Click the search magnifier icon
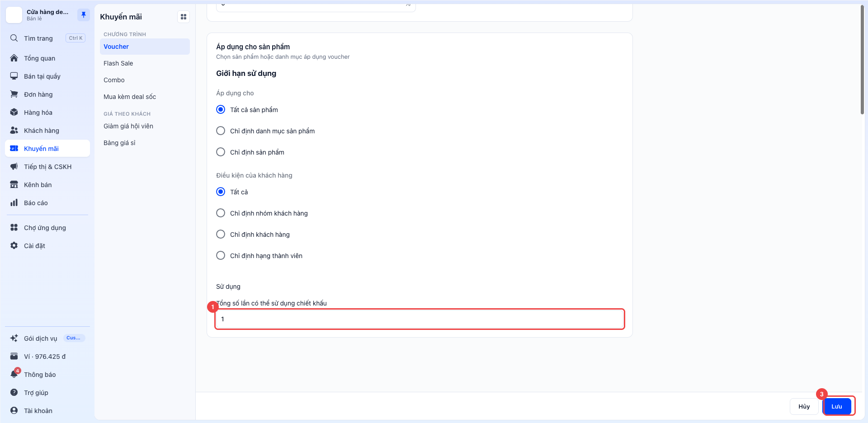 click(x=14, y=38)
